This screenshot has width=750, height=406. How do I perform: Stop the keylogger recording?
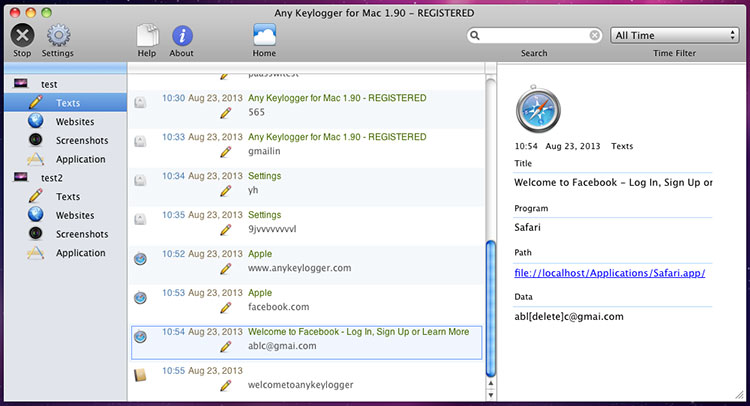pos(22,36)
